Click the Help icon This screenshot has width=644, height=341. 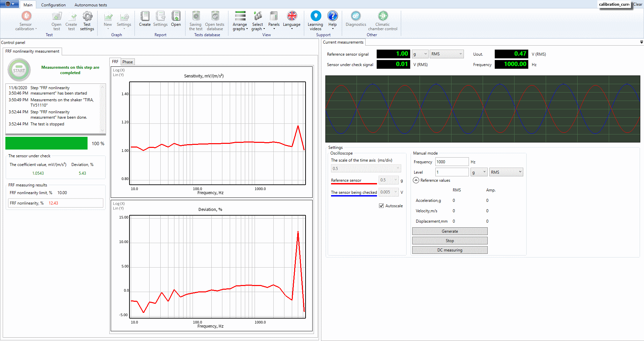pyautogui.click(x=332, y=16)
